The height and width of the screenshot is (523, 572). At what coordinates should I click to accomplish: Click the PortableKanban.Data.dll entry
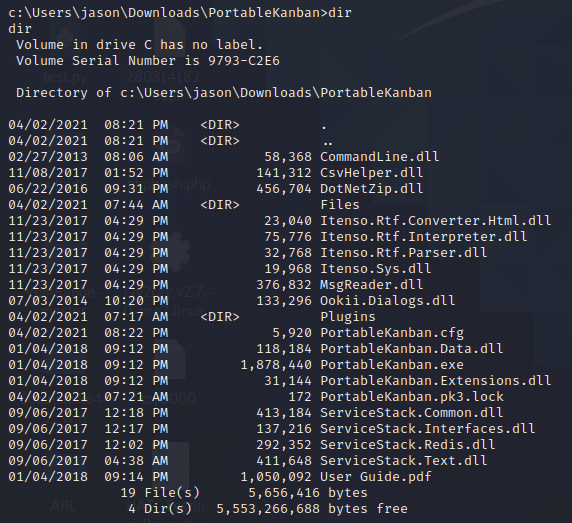point(412,349)
